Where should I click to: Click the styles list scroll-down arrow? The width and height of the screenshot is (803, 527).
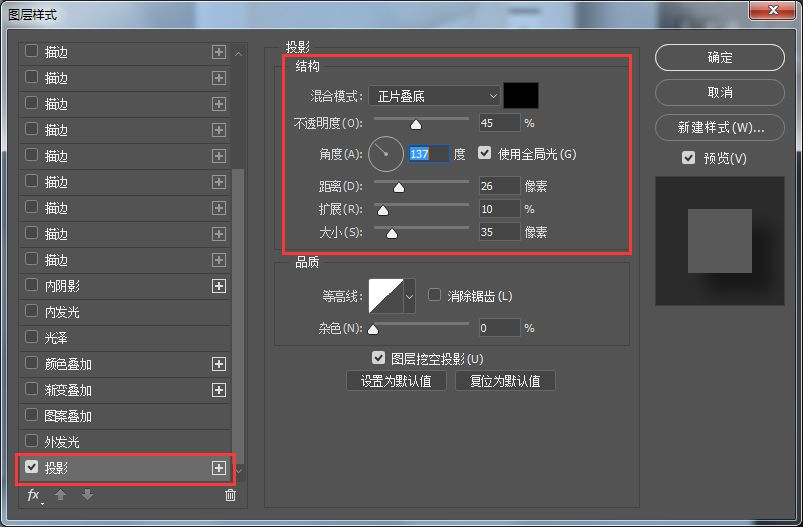click(239, 471)
